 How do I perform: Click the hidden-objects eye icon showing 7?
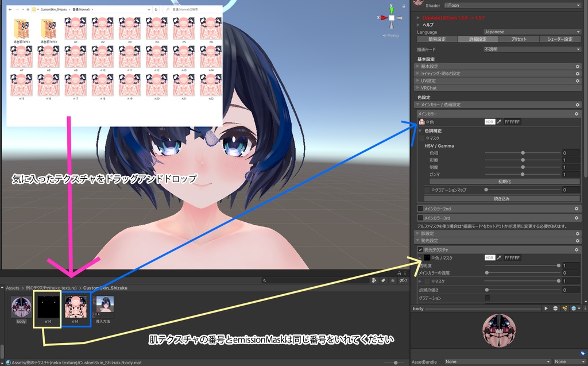click(404, 282)
